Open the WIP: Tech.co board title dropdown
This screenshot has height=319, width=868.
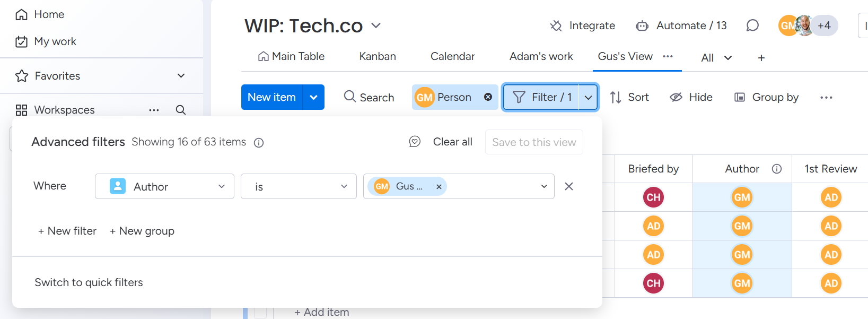[x=376, y=25]
